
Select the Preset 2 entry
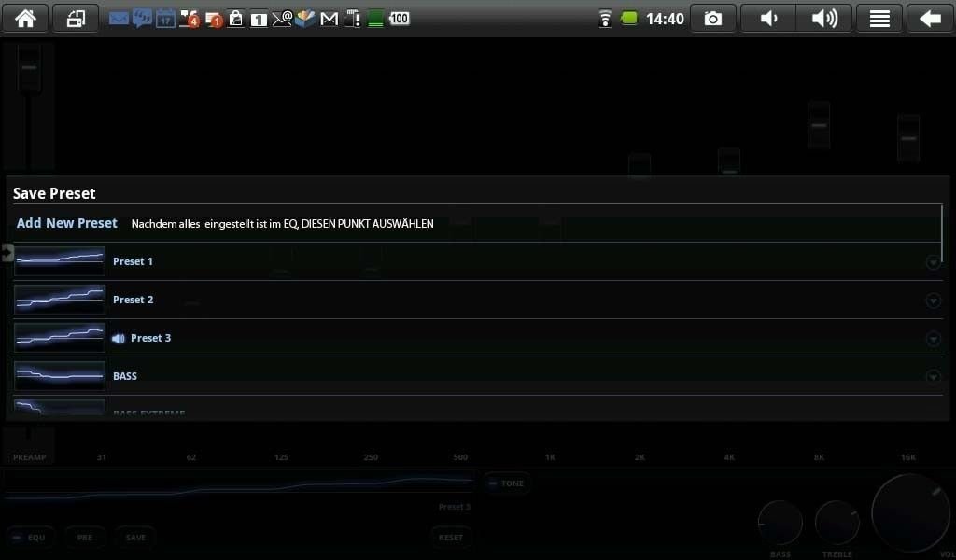pyautogui.click(x=478, y=300)
